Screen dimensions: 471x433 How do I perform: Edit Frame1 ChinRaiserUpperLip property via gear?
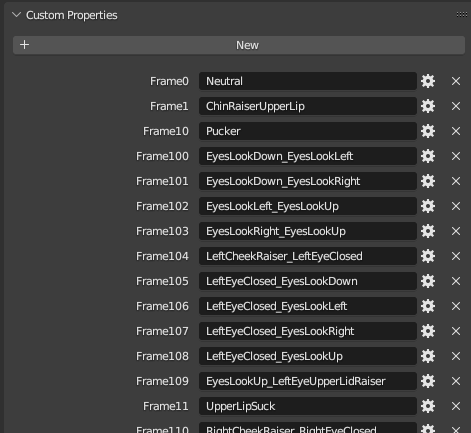pyautogui.click(x=428, y=106)
